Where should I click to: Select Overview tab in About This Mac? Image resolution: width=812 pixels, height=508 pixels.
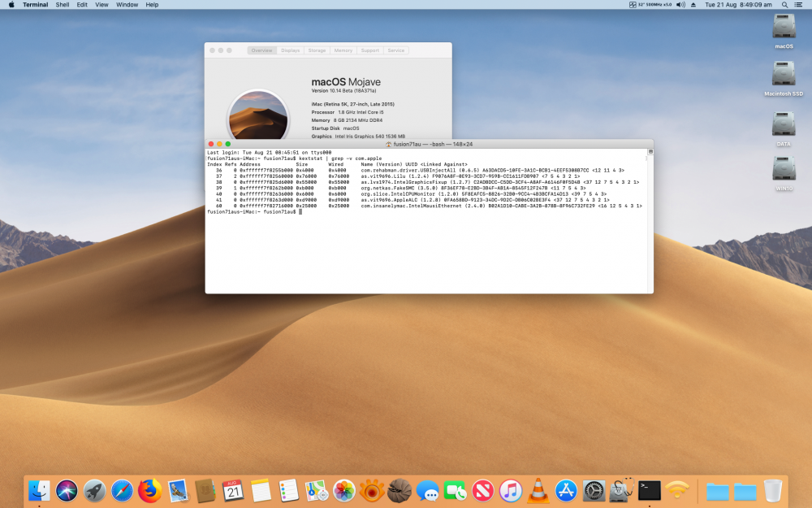[x=261, y=50]
